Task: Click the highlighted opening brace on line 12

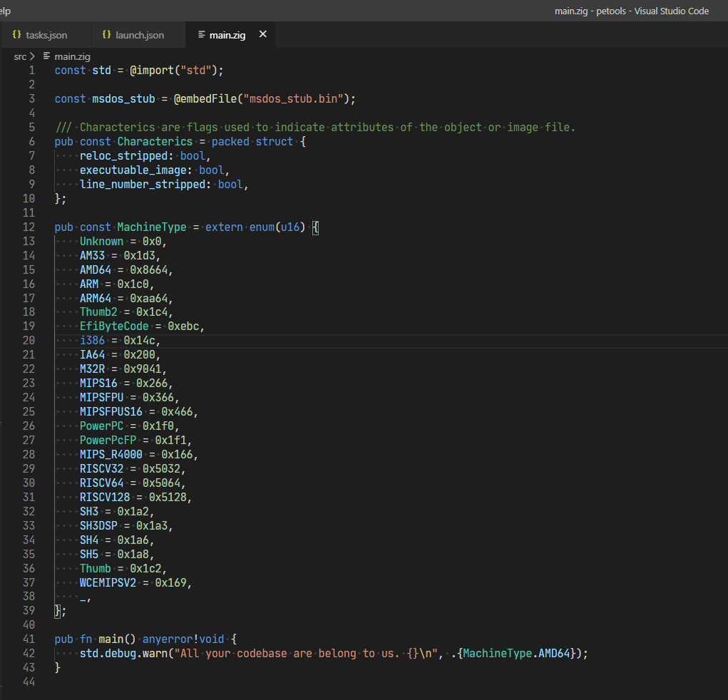Action: pyautogui.click(x=316, y=227)
